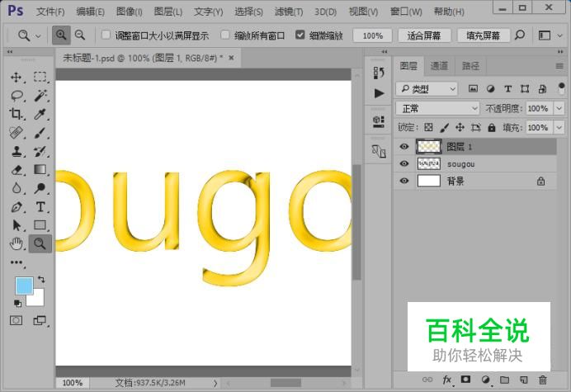Viewport: 571px width, 392px height.
Task: Toggle Quick Mask mode
Action: click(16, 320)
